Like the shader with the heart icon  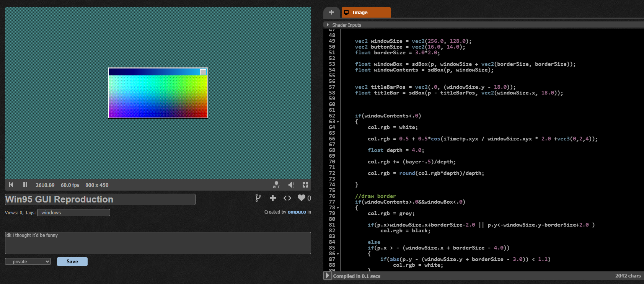tap(302, 198)
